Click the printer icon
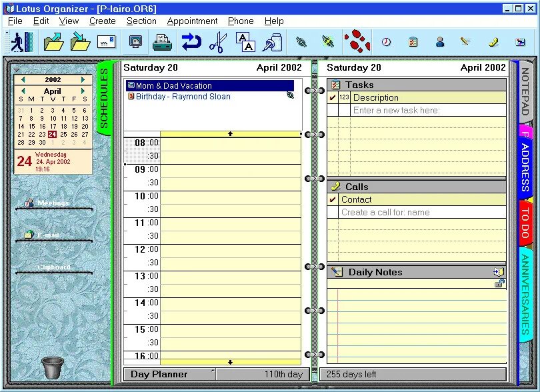The height and width of the screenshot is (392, 540). tap(162, 43)
